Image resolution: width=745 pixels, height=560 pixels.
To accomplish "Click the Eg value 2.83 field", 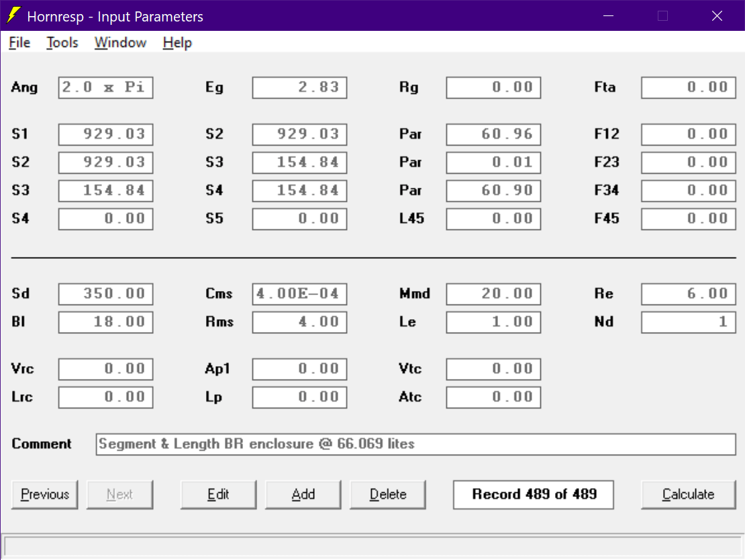I will pos(299,87).
